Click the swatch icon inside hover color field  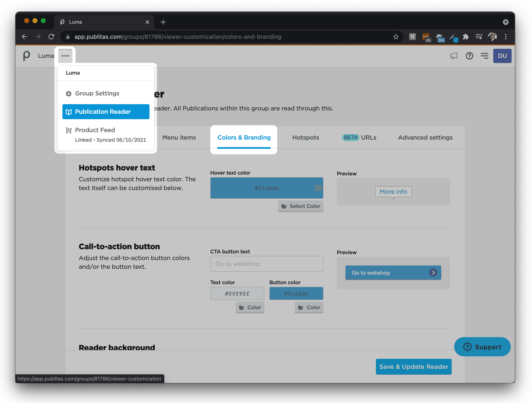click(318, 188)
